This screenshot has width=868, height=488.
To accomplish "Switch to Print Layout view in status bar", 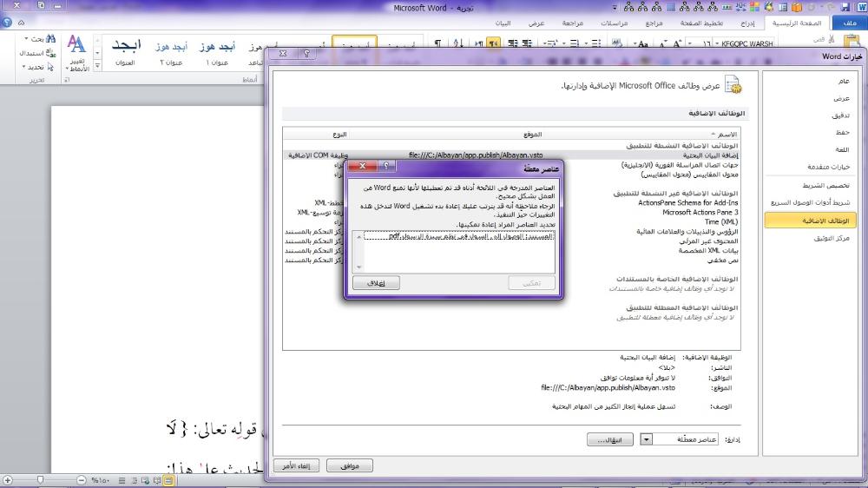I will pos(168,480).
